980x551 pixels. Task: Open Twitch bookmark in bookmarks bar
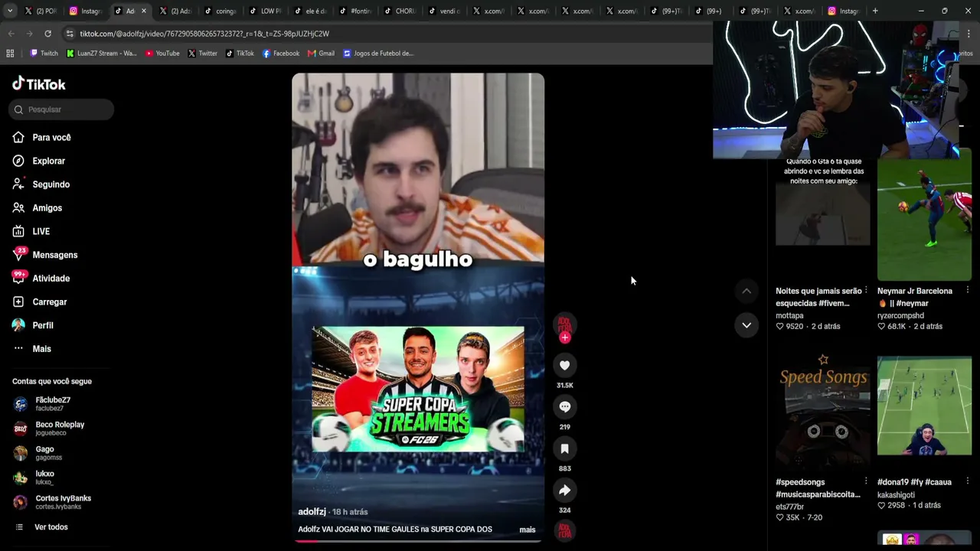[44, 54]
